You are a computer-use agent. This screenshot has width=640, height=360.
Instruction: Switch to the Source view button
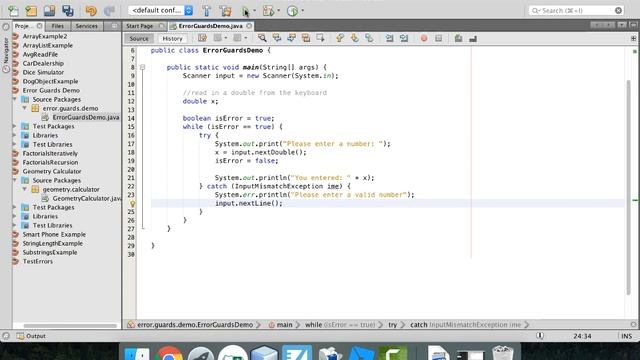point(139,38)
